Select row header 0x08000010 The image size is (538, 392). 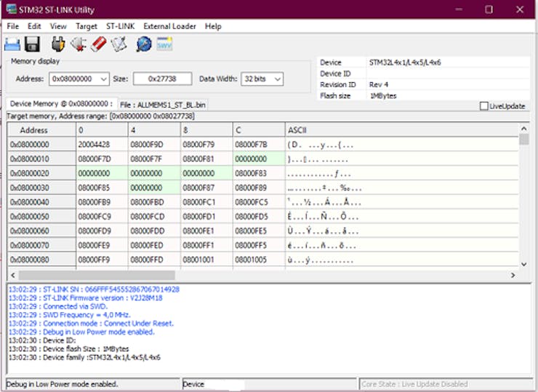pyautogui.click(x=41, y=159)
